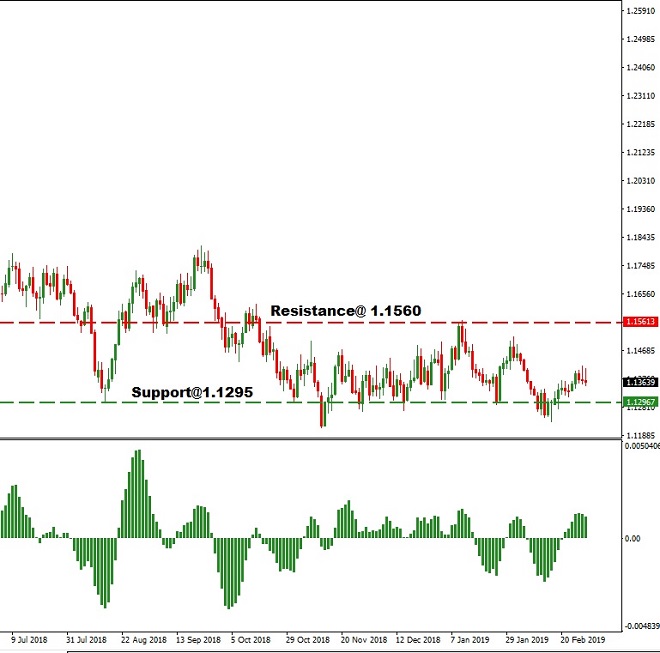Viewport: 660px width, 653px height.
Task: Click the -0.004839 indicator axis label
Action: (641, 626)
